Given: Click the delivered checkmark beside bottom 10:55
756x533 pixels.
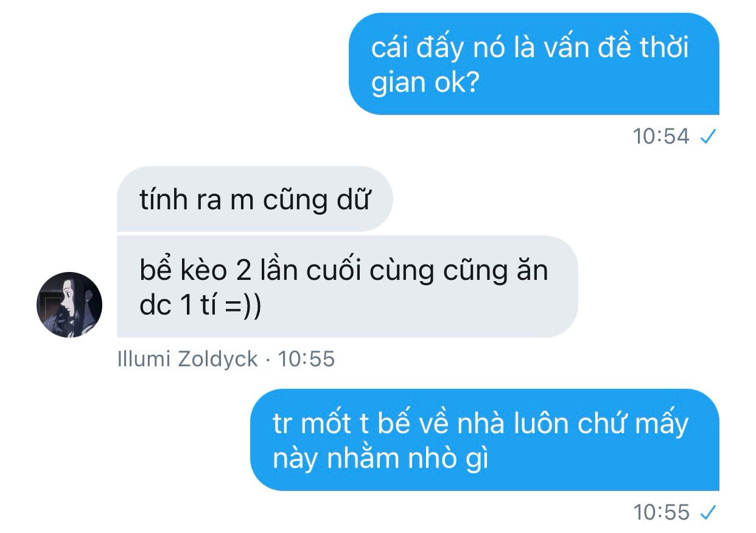Looking at the screenshot, I should 707,512.
